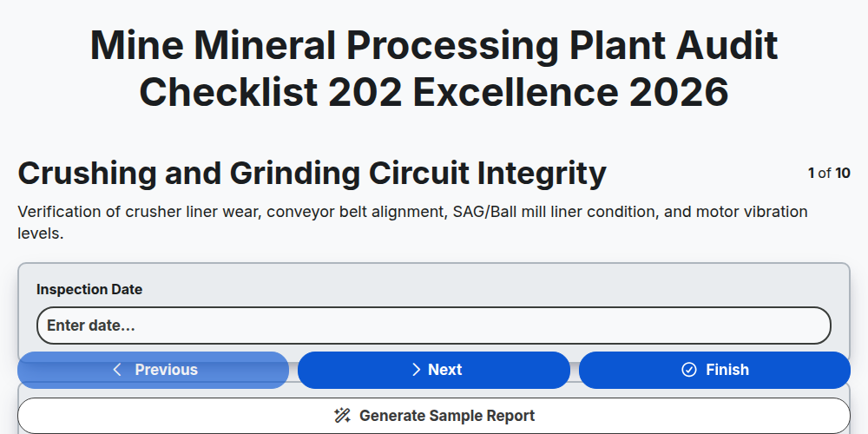Click the right chevron icon on Next
Viewport: 868px width, 434px height.
pyautogui.click(x=417, y=370)
